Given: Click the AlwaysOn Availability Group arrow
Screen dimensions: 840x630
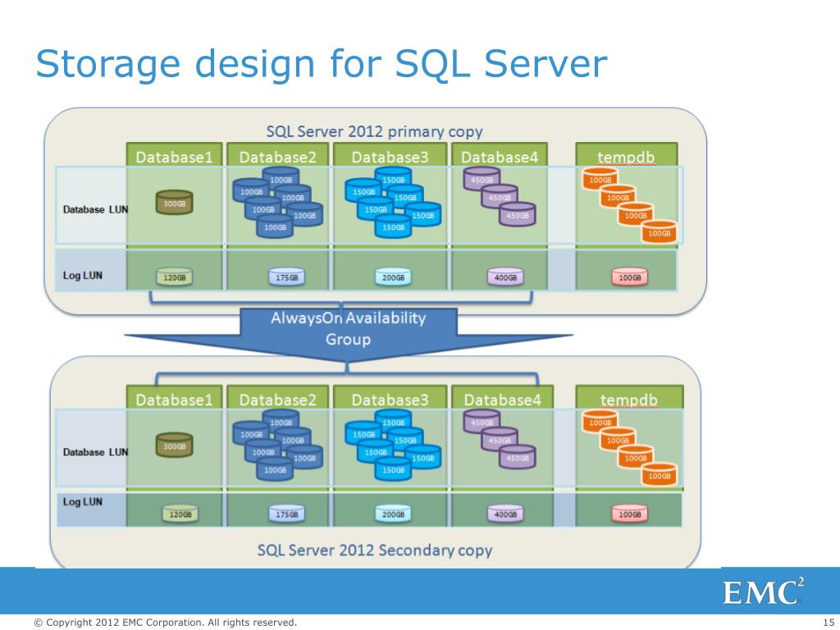Looking at the screenshot, I should pyautogui.click(x=348, y=336).
